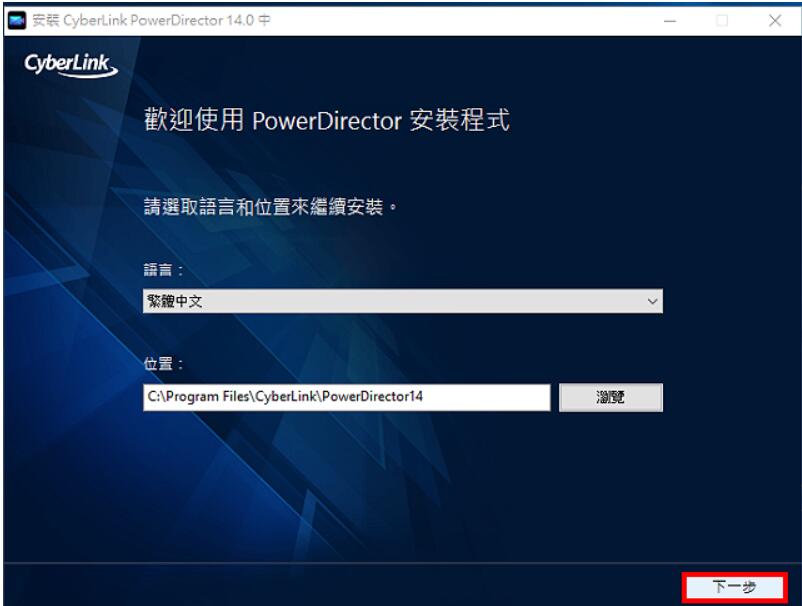Click the install location path field
Screen dimensions: 802x606
point(347,397)
